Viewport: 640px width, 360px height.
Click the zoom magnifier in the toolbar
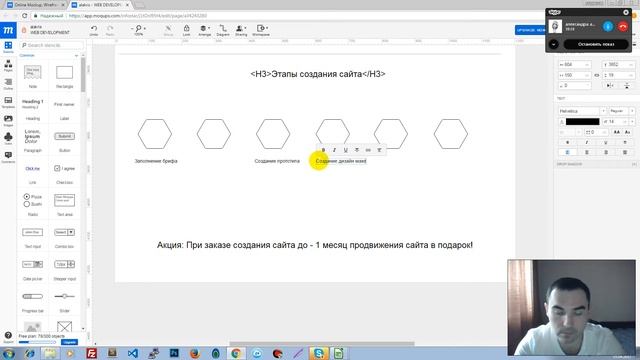139,30
